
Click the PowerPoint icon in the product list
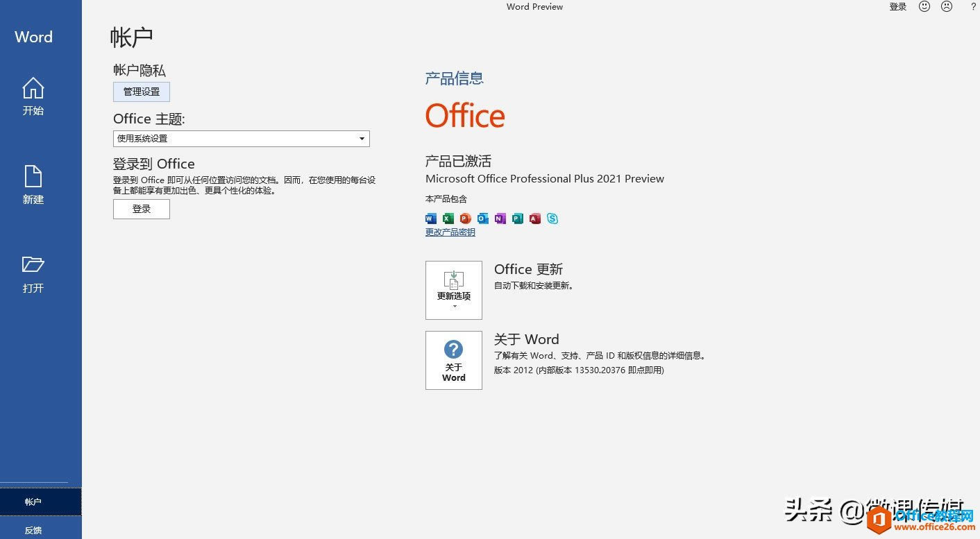[x=465, y=219]
